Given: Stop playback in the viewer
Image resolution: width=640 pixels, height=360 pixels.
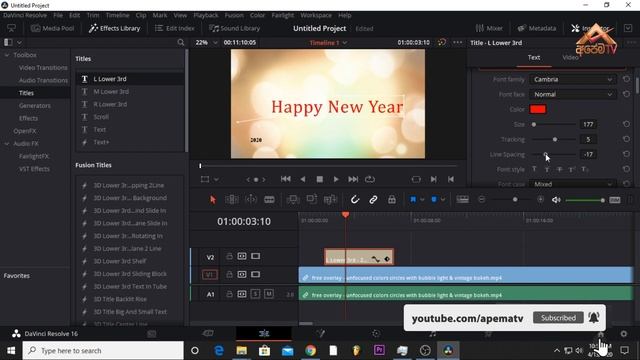Looking at the screenshot, I should pyautogui.click(x=320, y=179).
